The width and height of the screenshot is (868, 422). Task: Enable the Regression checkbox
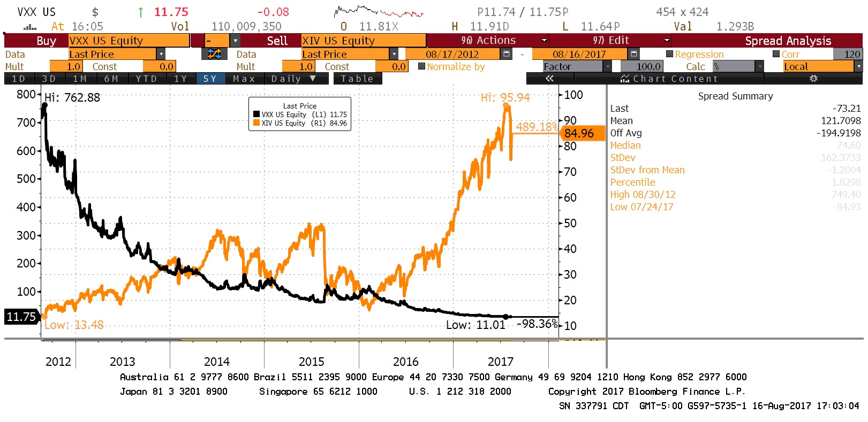pos(669,54)
